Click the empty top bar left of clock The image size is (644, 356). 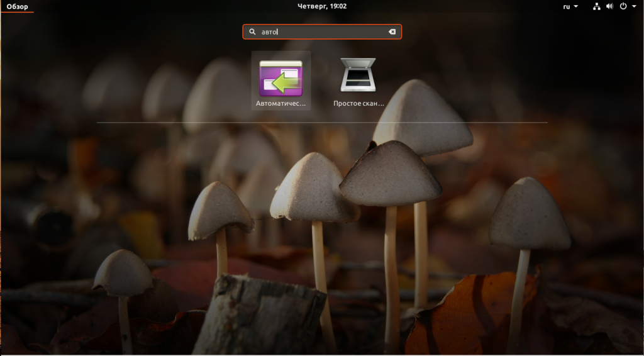pyautogui.click(x=164, y=6)
